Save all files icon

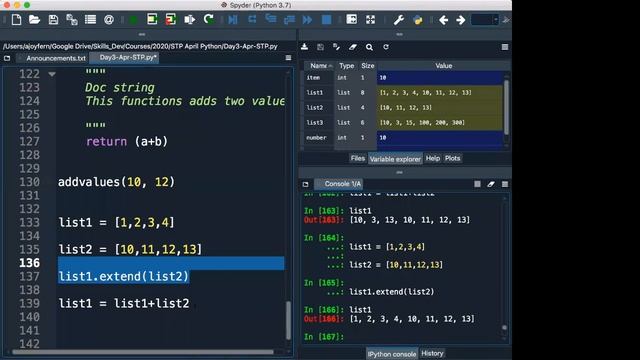[x=72, y=20]
